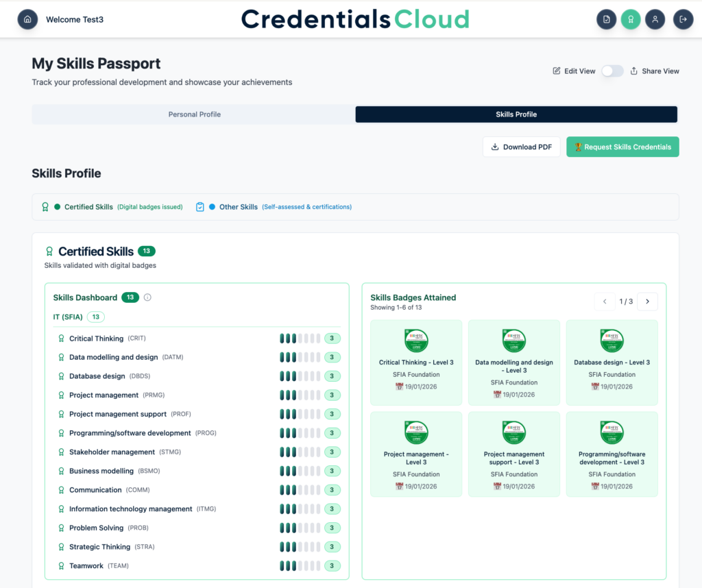Viewport: 702px width, 588px height.
Task: Click ribbon icon beside Database design
Action: 61,376
